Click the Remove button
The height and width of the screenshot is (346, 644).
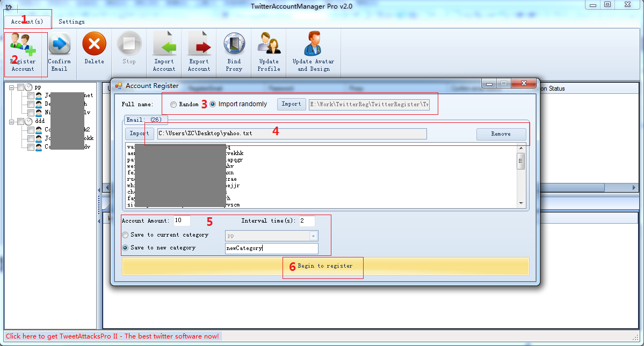coord(501,134)
